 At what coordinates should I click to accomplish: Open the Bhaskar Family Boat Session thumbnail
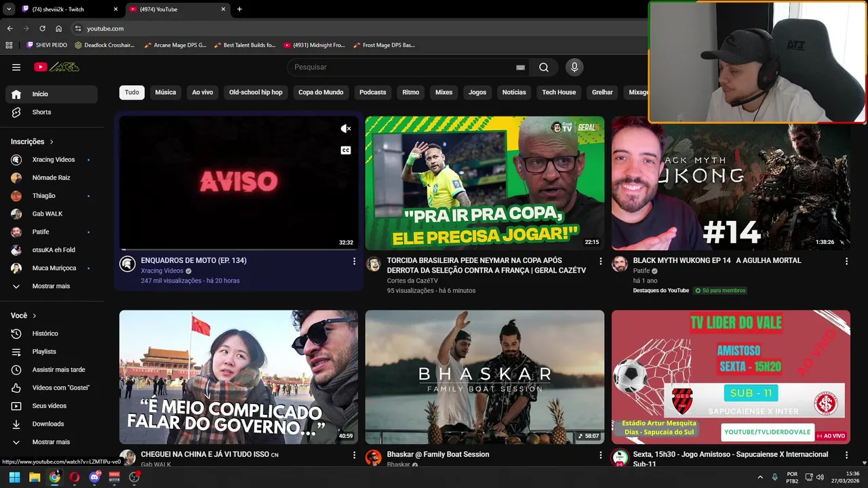click(x=484, y=377)
